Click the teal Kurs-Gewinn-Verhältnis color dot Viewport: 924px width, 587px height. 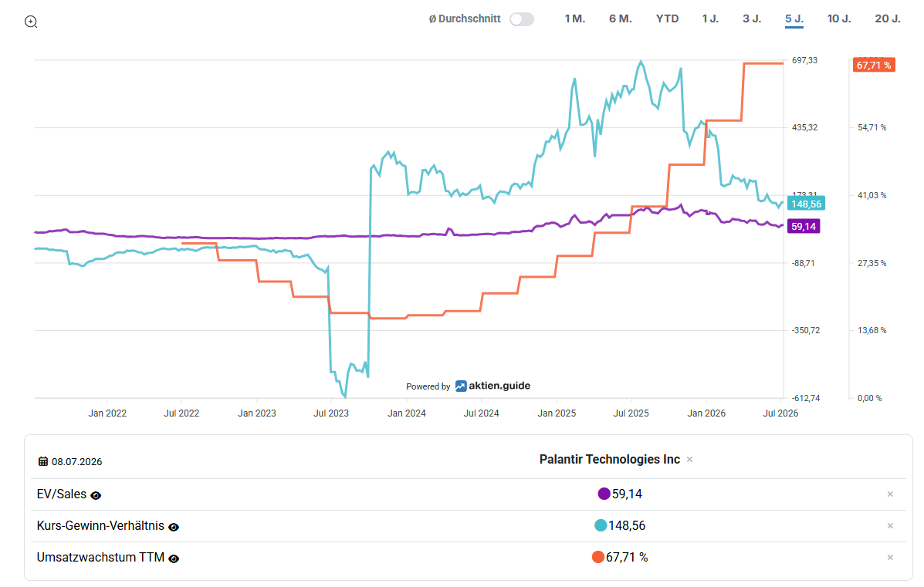click(601, 526)
